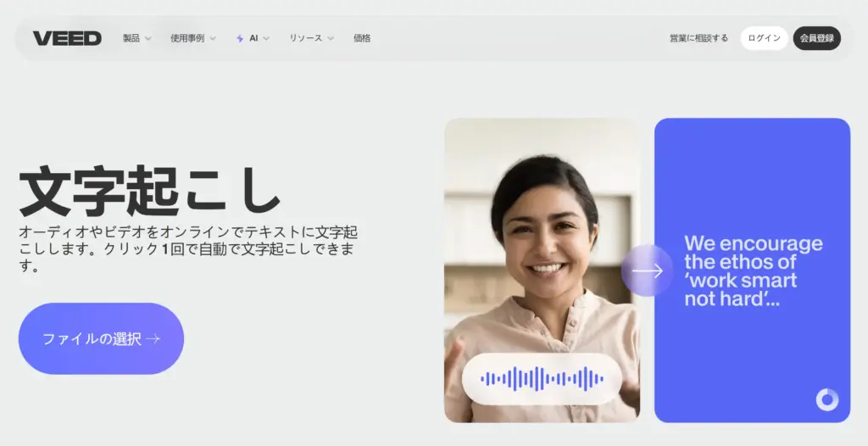Viewport: 868px width, 446px height.
Task: Click the lightning bolt icon beside AI
Action: click(x=240, y=38)
